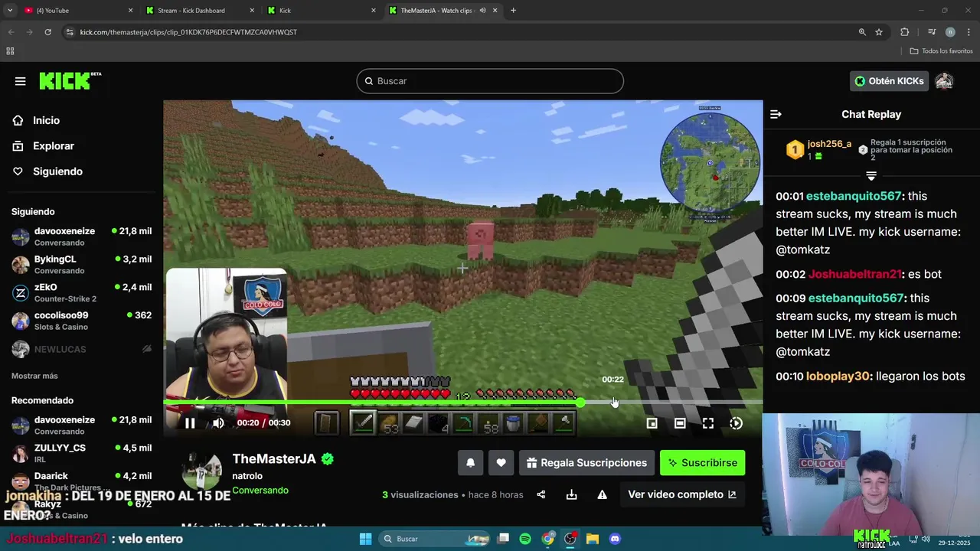The image size is (980, 551).
Task: Click Obtén KICKs button
Action: coord(889,81)
